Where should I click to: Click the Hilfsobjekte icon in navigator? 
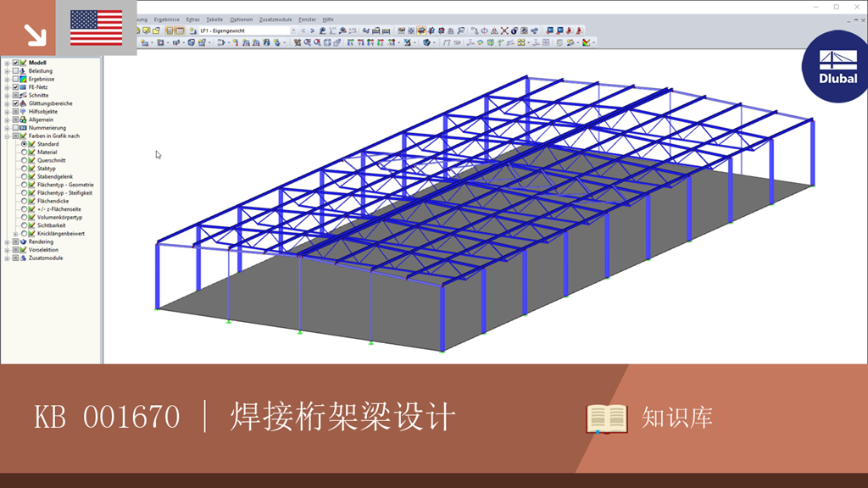pyautogui.click(x=23, y=111)
